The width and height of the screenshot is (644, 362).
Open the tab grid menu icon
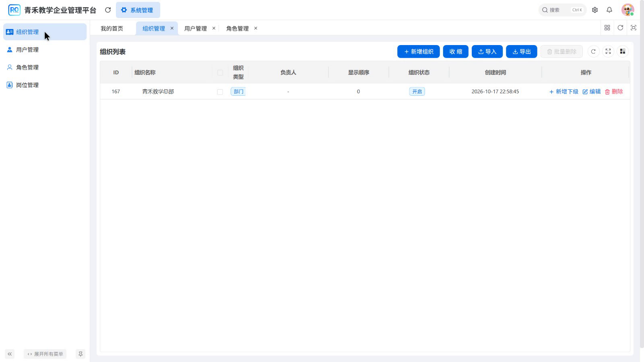click(x=607, y=28)
